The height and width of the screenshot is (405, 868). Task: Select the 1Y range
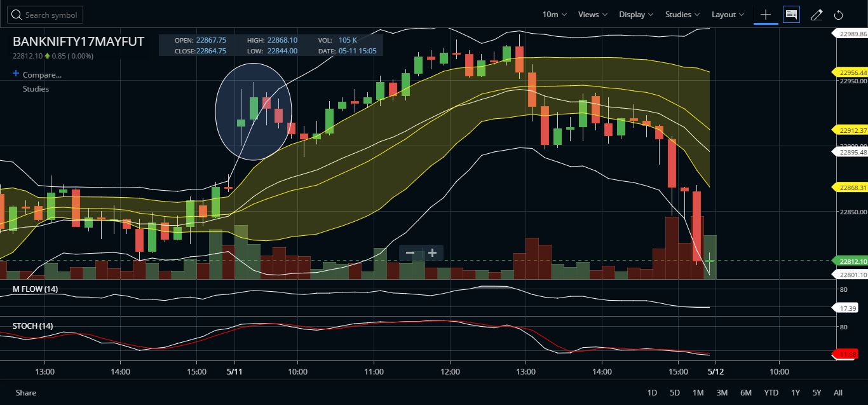coord(796,393)
